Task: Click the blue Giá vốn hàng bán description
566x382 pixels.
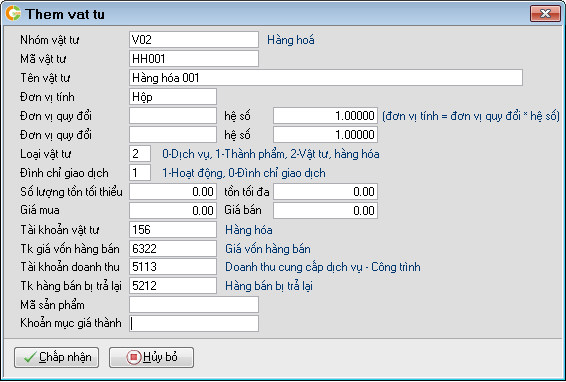Action: (268, 249)
